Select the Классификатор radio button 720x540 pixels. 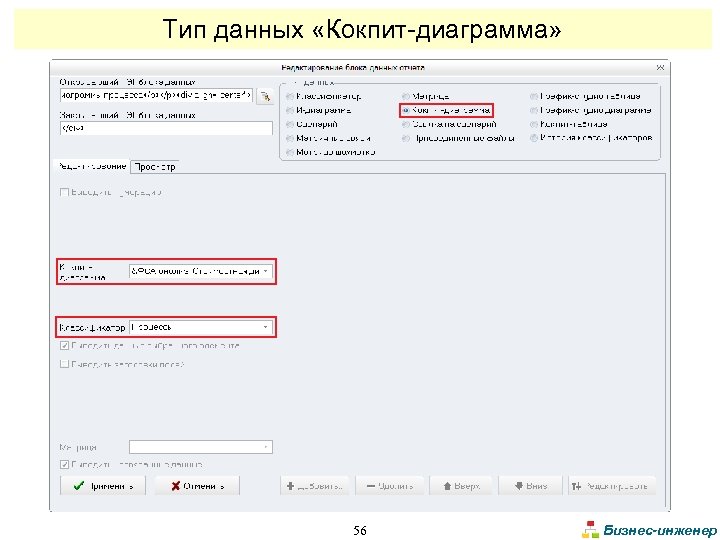(x=290, y=96)
